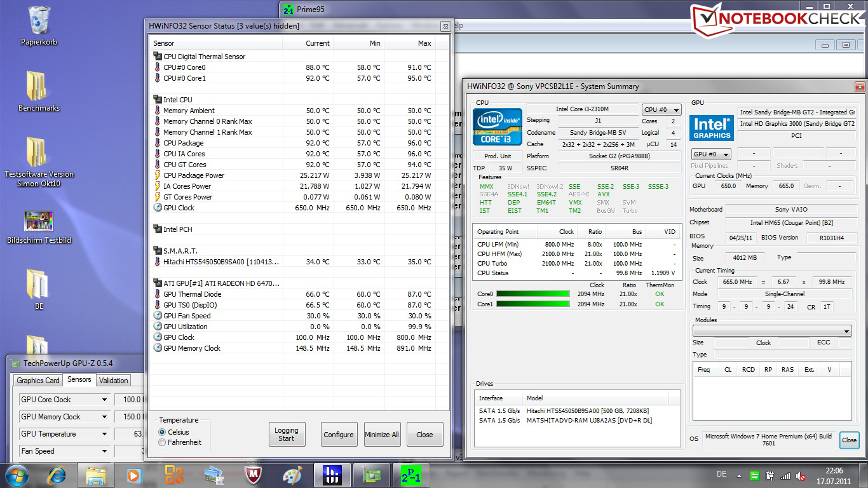The width and height of the screenshot is (868, 488).
Task: Open the Papierkorb recycle bin icon
Action: (39, 25)
